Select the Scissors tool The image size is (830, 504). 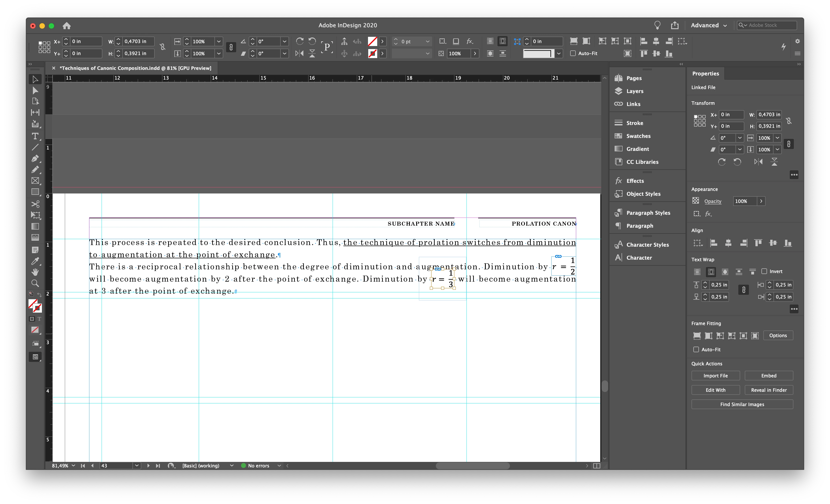[35, 204]
